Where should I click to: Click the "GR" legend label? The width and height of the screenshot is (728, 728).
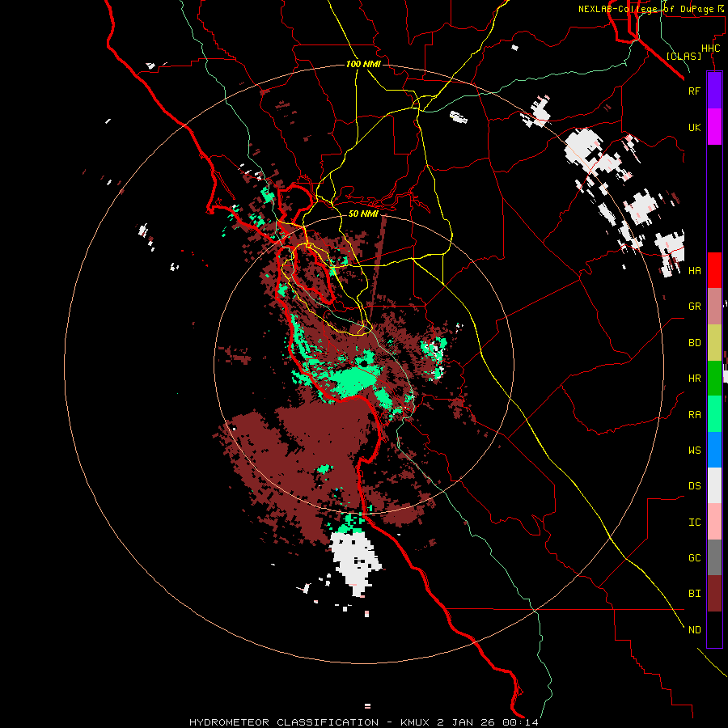tap(694, 307)
